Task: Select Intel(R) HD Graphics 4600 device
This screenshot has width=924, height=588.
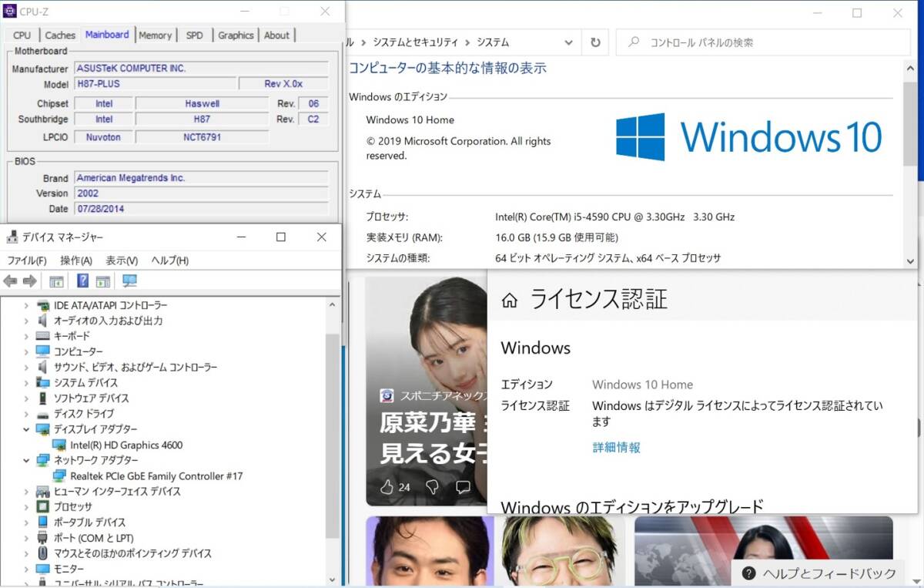Action: [126, 445]
